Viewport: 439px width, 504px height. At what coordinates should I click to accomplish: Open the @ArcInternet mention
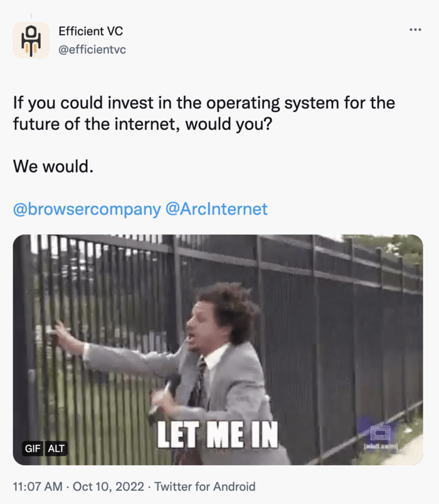coord(216,209)
